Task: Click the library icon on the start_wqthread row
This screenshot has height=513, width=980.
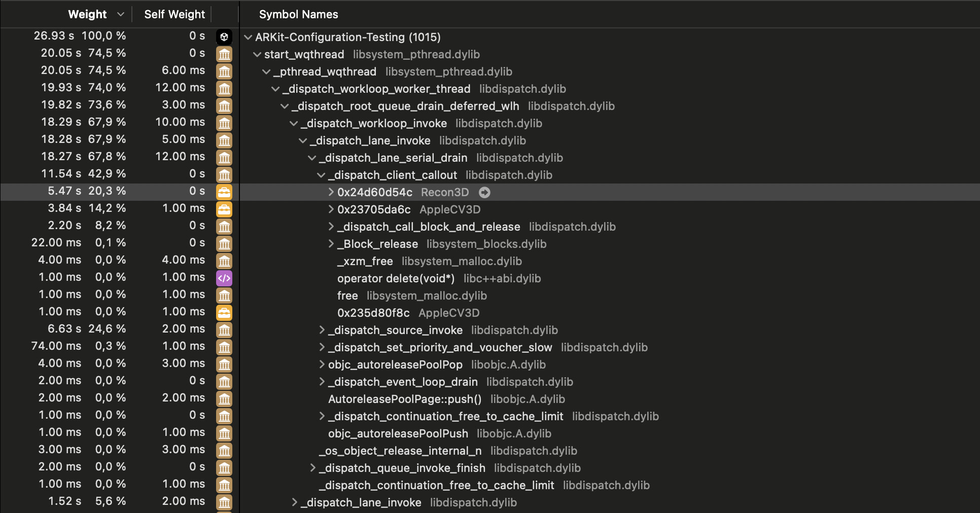Action: [x=224, y=54]
